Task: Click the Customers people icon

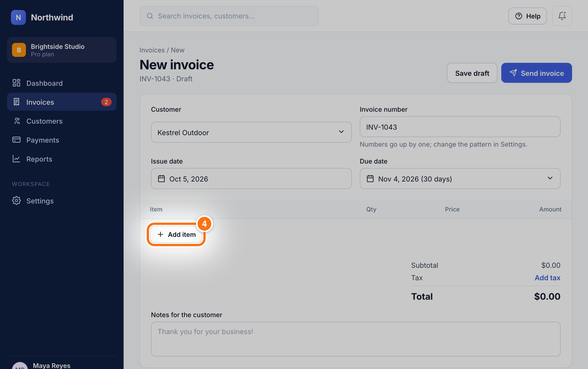Action: pyautogui.click(x=17, y=121)
